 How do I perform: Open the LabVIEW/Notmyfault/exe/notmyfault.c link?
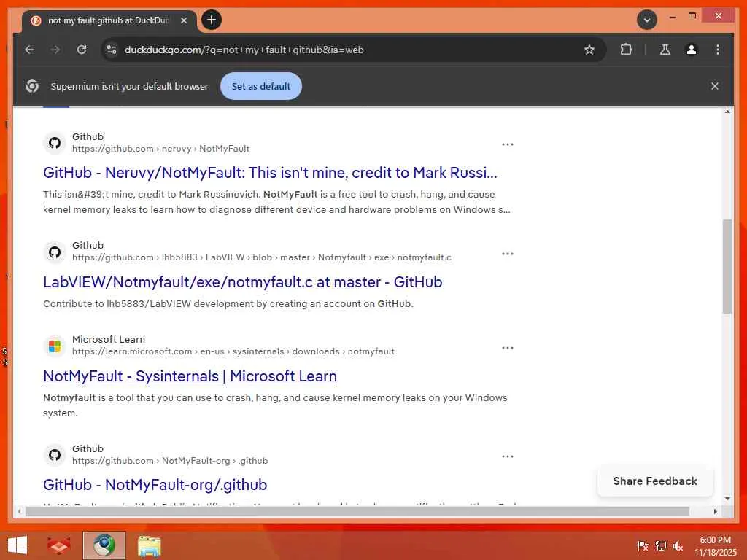[242, 282]
